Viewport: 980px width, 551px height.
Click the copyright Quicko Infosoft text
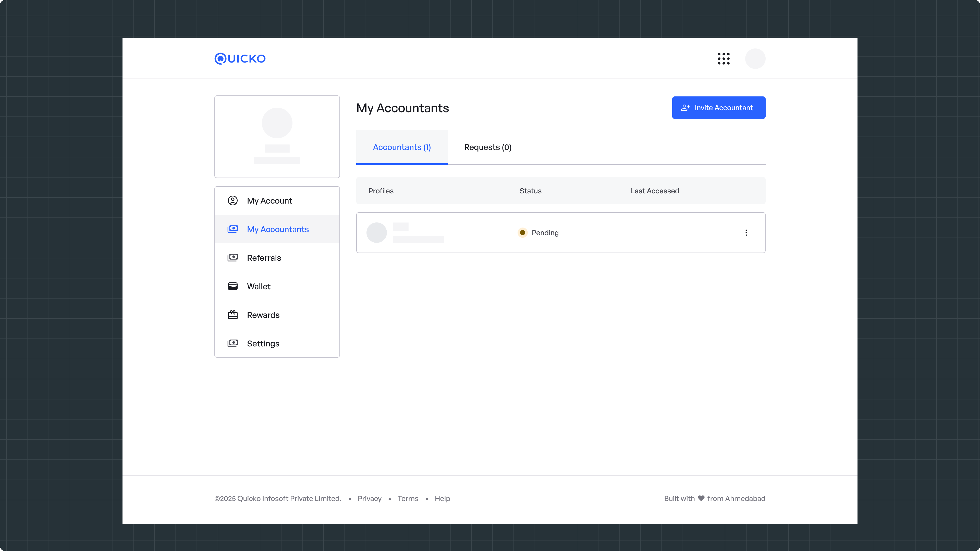(278, 498)
